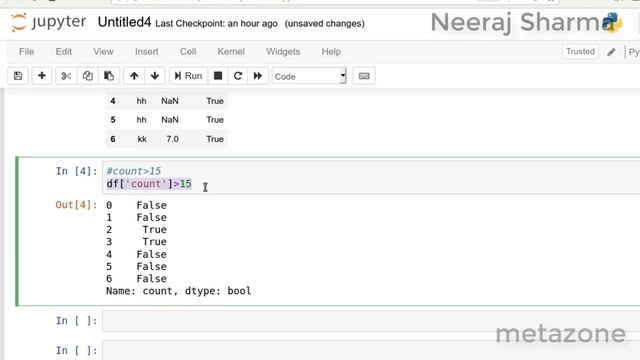Open the command palette keyboard icon
Viewport: 640px width, 360px height.
[x=364, y=76]
